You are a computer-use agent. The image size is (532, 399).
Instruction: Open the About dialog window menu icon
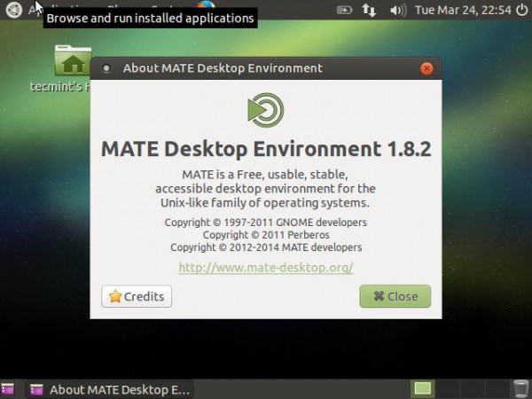click(106, 68)
